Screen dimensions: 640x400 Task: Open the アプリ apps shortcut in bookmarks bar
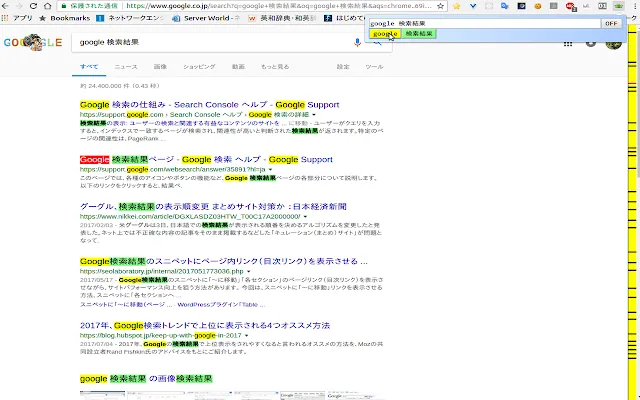pos(18,18)
